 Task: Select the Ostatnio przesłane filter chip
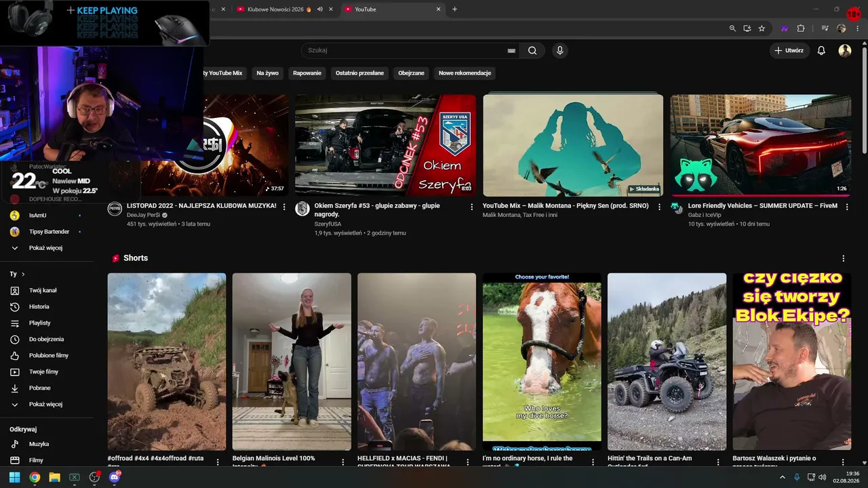point(359,73)
